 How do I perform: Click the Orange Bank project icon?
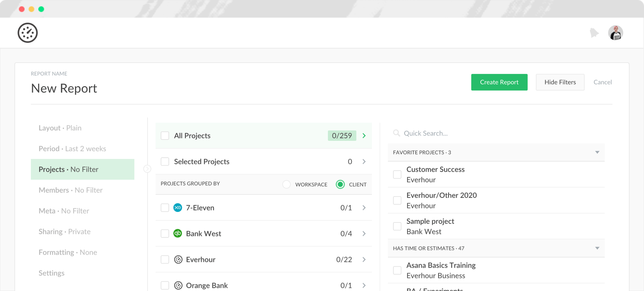coord(178,285)
